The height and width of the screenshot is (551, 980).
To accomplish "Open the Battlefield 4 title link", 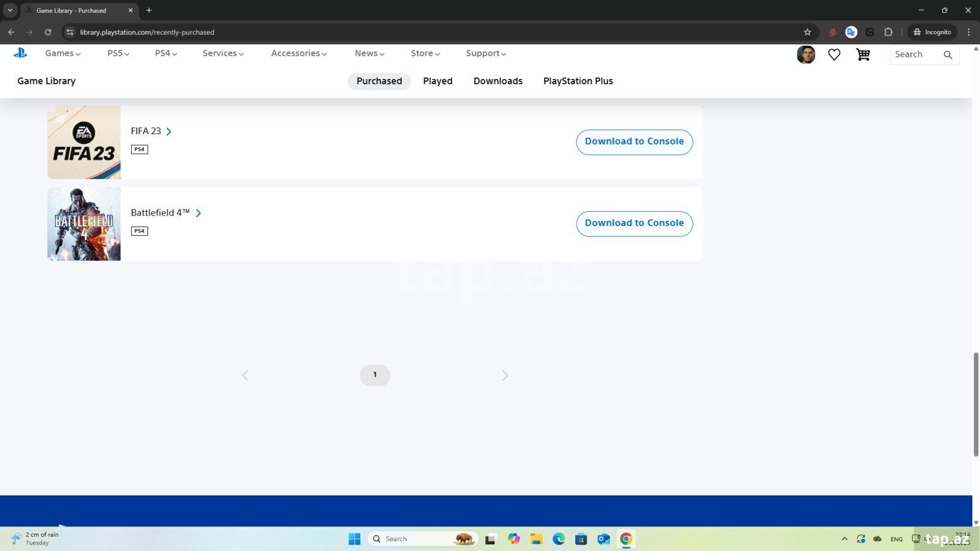I will pos(166,213).
